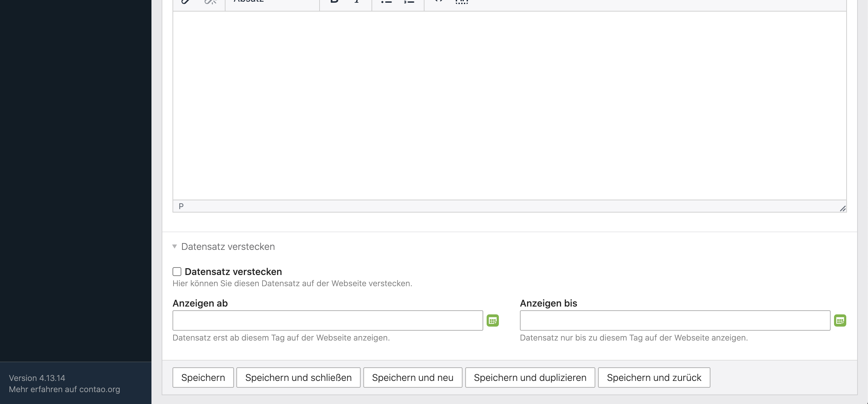Viewport: 868px width, 404px height.
Task: Click into the Anzeigen ab date field
Action: (x=327, y=320)
